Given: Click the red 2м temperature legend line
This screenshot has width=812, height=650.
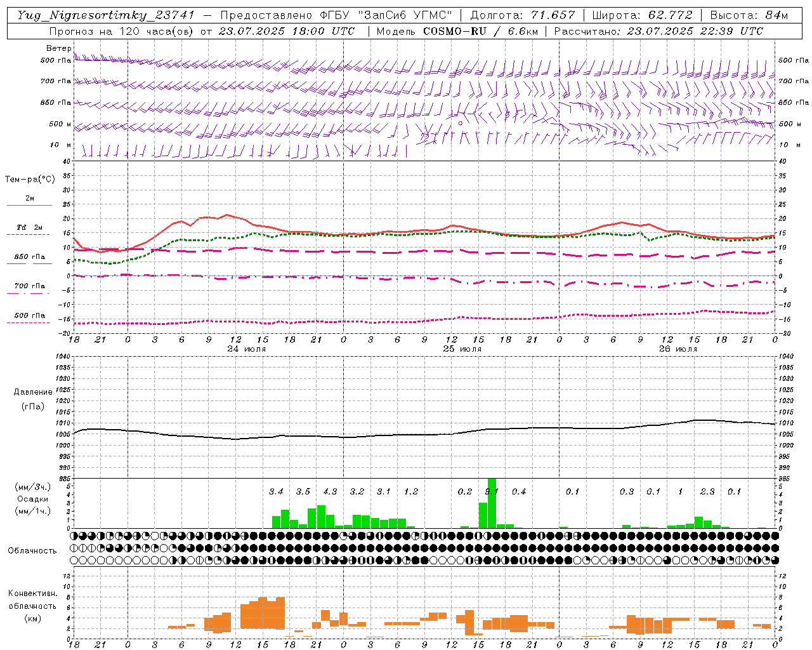Looking at the screenshot, I should pyautogui.click(x=30, y=205).
